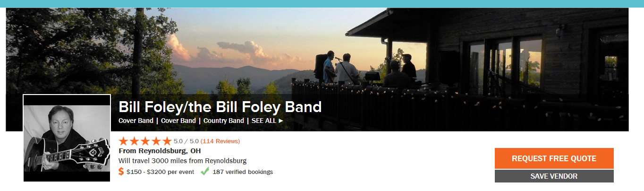Viewport: 644px width, 191px height.
Task: Click the first orange rating star
Action: 123,141
